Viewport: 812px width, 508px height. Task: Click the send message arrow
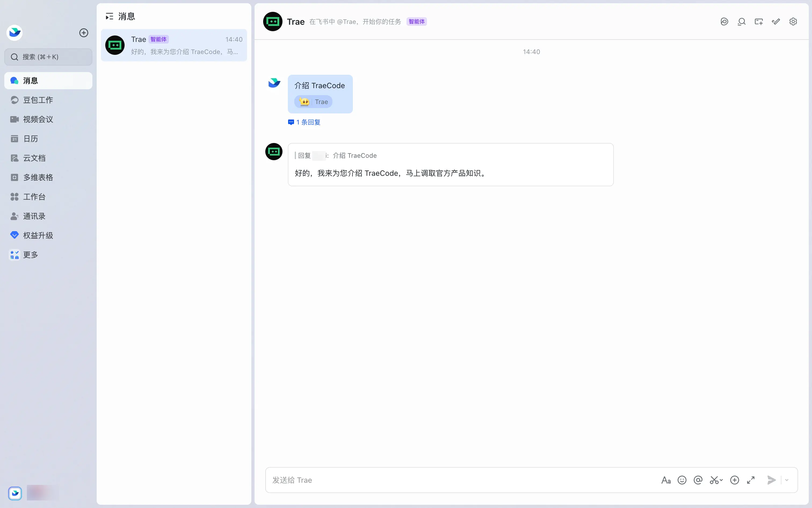click(x=771, y=480)
